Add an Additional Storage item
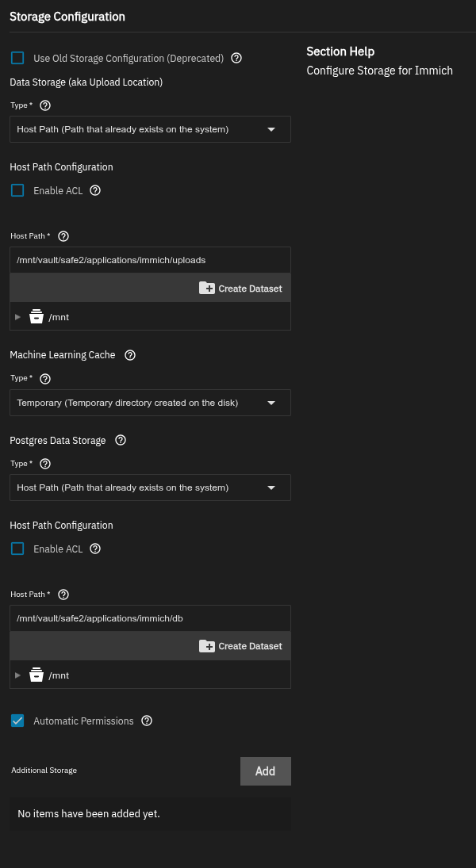 coord(265,770)
